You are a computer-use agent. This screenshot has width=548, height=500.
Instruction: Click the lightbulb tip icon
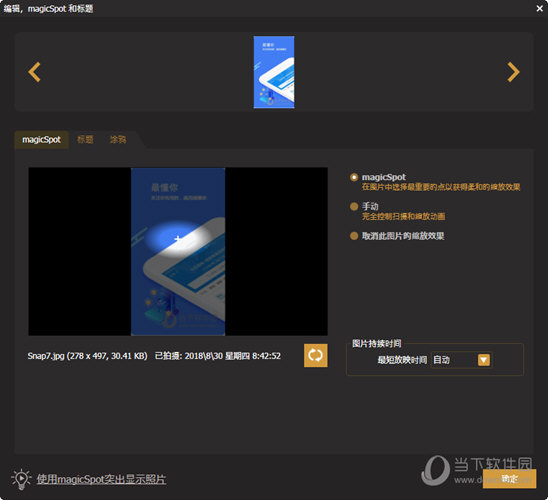point(21,479)
